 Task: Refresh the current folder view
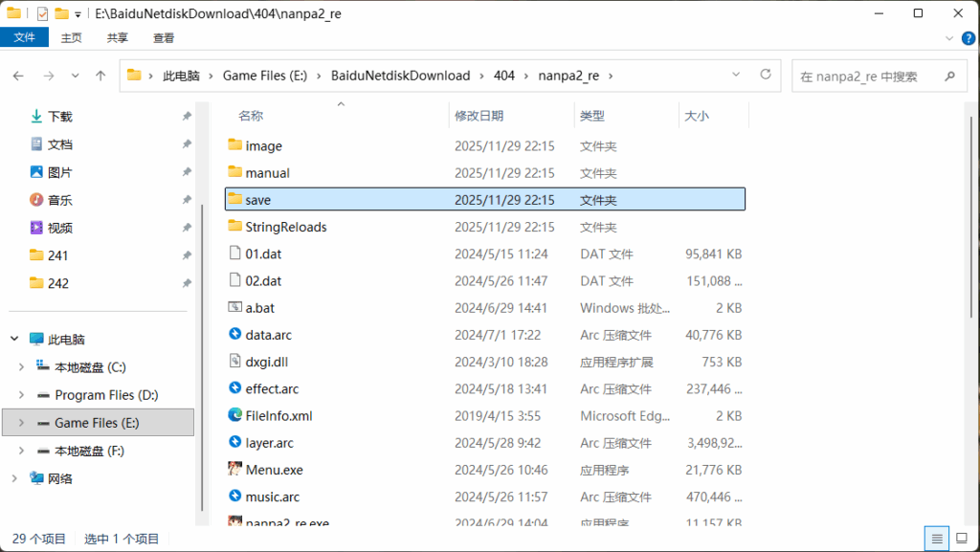pyautogui.click(x=766, y=75)
